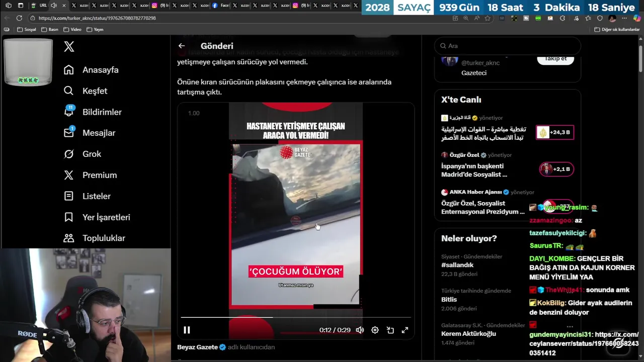
Task: Open #sallandık trending topic
Action: [457, 265]
